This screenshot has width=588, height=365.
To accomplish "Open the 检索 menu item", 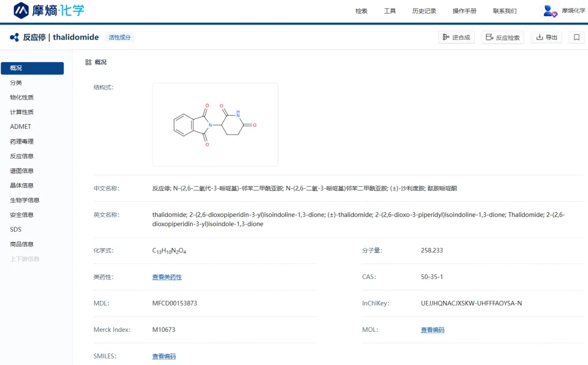I will [x=361, y=11].
